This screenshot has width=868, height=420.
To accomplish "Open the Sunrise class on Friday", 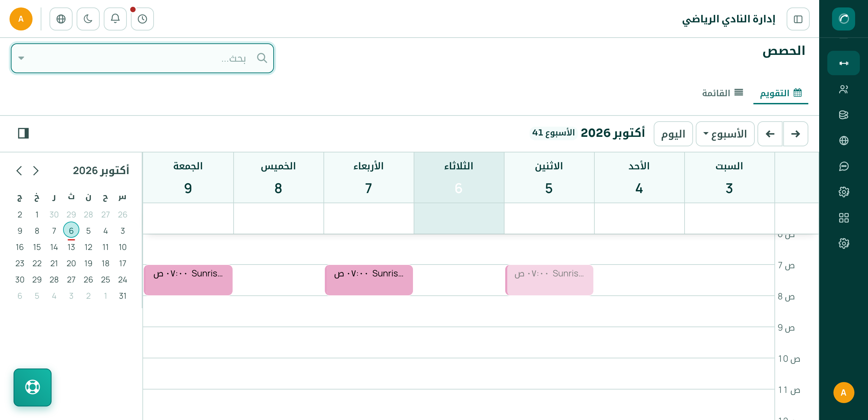I will 188,280.
